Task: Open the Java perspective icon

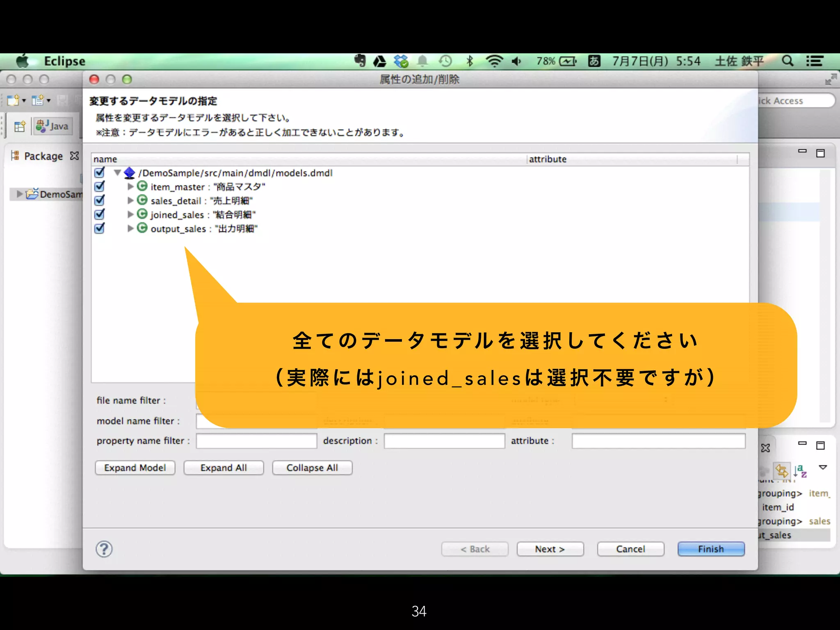Action: tap(52, 126)
